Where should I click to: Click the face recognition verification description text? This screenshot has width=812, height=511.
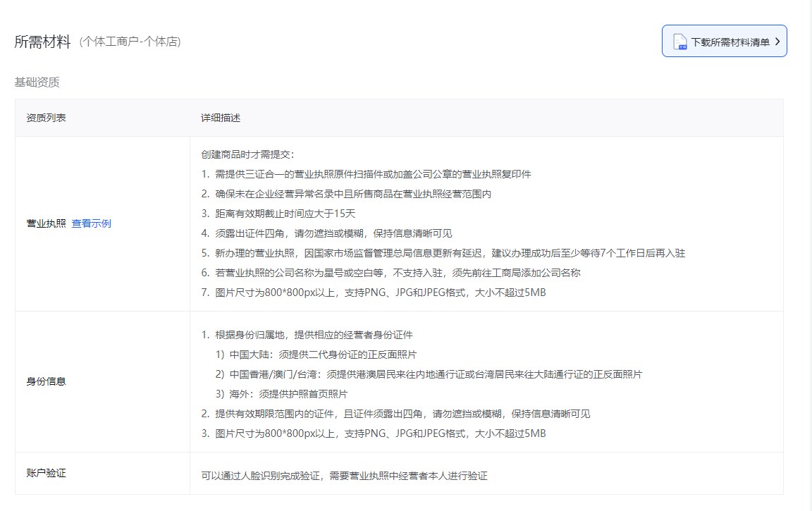click(x=344, y=476)
